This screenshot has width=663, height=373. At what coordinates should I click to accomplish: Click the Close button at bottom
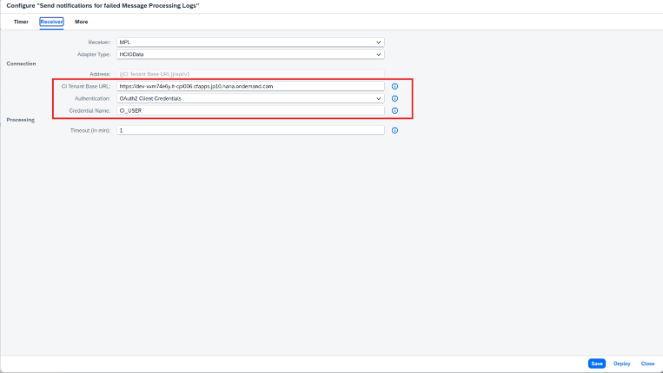[647, 364]
